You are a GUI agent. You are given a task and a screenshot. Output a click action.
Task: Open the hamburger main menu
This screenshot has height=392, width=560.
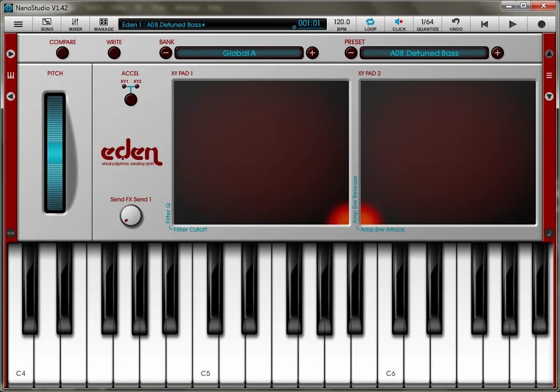tap(18, 24)
